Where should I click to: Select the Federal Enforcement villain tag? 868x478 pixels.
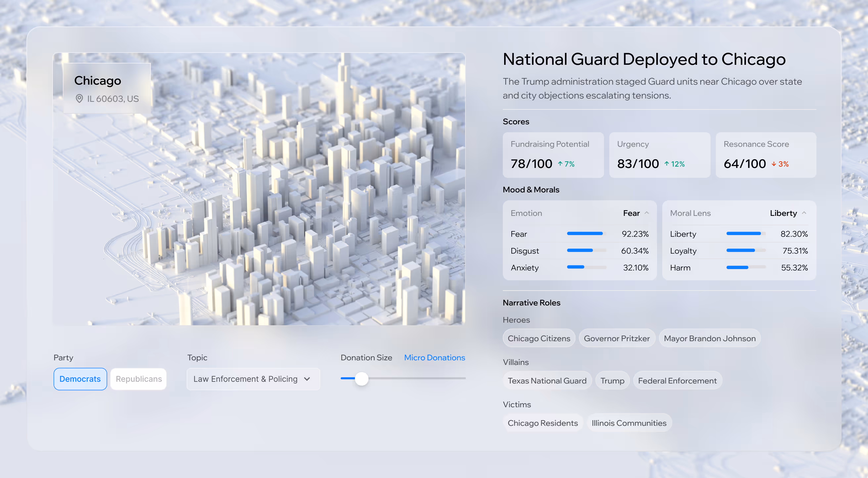coord(677,381)
